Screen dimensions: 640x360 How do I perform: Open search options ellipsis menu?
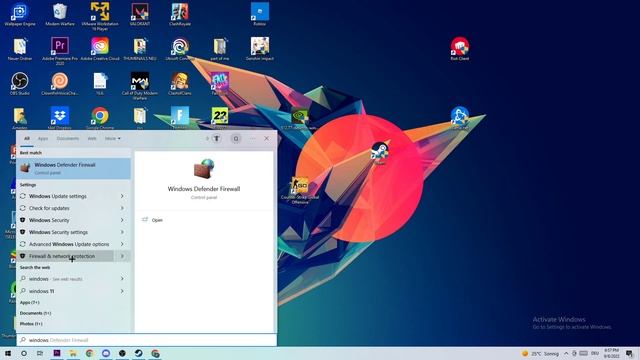253,139
